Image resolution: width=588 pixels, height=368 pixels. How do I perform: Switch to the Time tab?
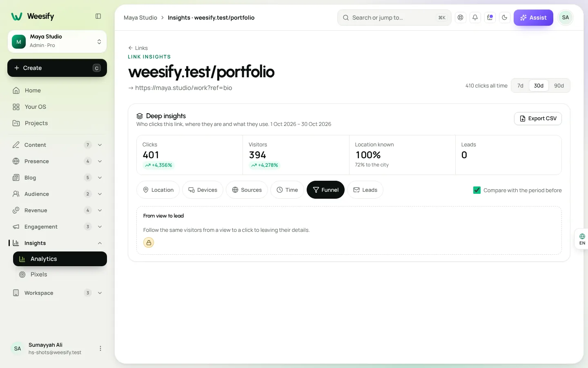287,190
